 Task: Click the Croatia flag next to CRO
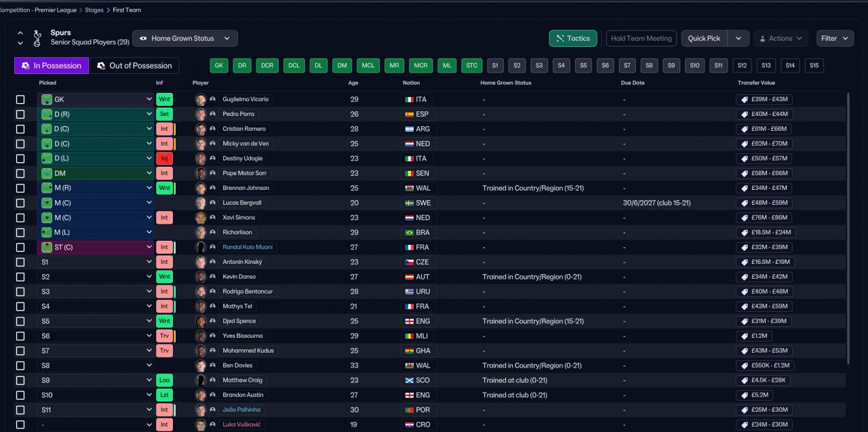(409, 425)
